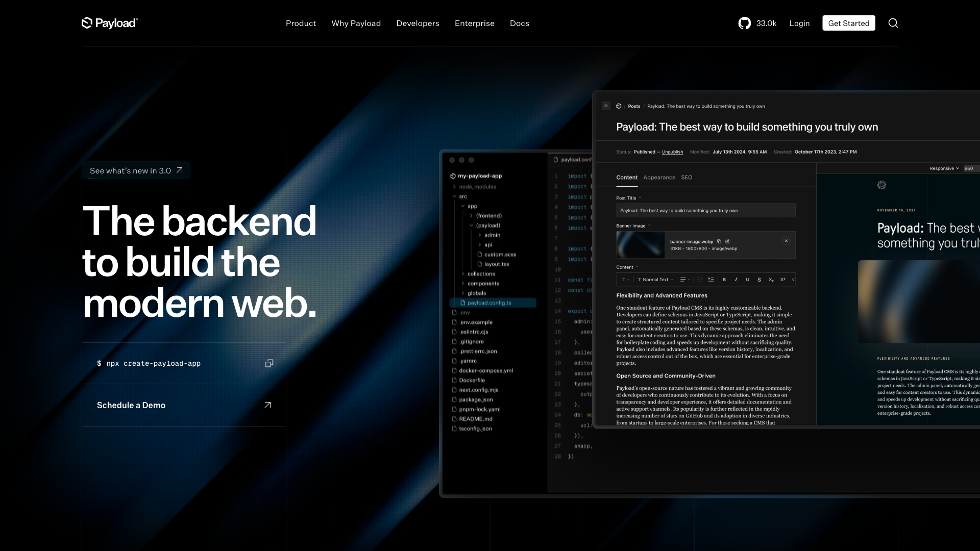Click the Get Started button

(x=848, y=23)
